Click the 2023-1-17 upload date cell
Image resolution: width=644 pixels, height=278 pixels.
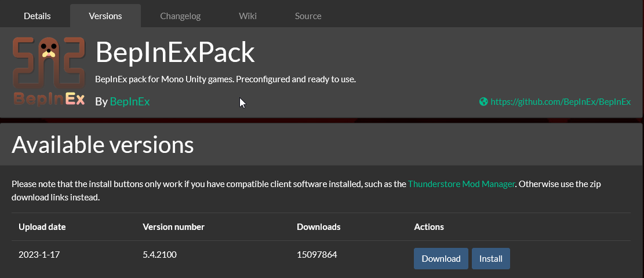point(38,255)
